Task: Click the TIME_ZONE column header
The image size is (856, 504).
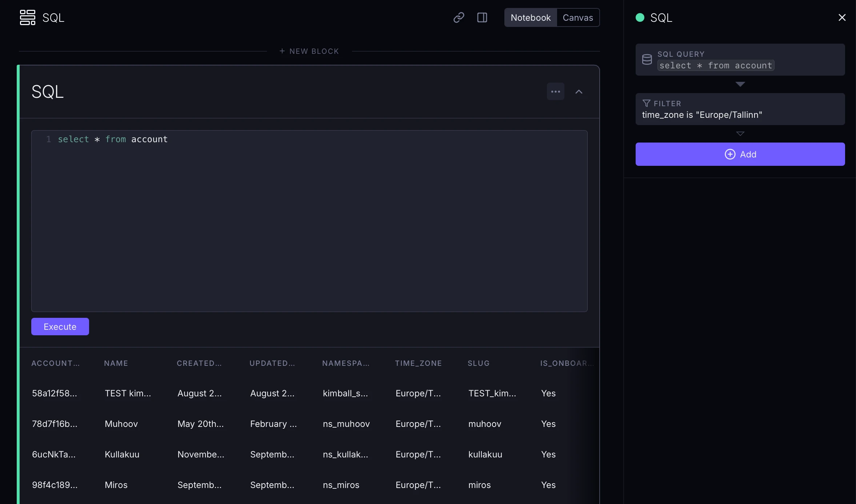Action: tap(418, 363)
